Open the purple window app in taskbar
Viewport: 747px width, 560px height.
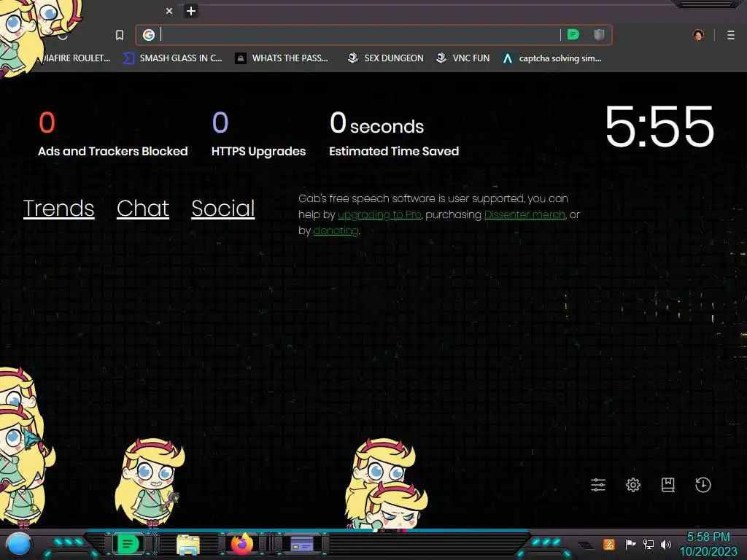coord(302,544)
